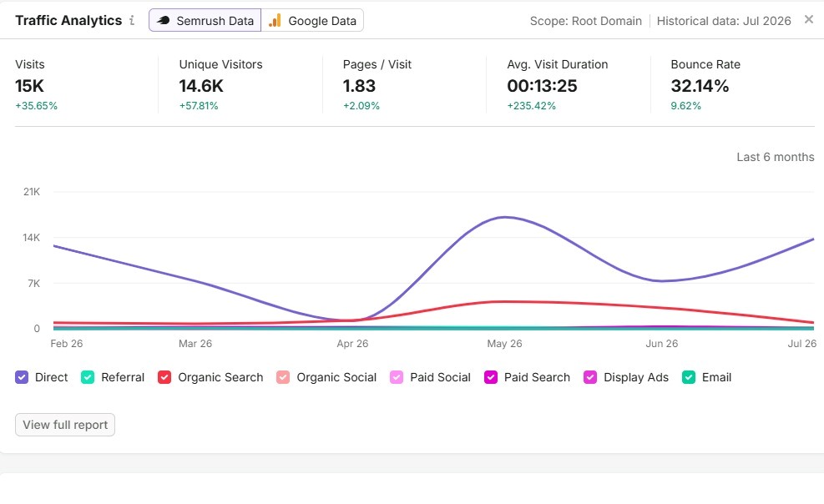Click the Semrush flame logo icon
This screenshot has width=824, height=504.
click(x=164, y=21)
